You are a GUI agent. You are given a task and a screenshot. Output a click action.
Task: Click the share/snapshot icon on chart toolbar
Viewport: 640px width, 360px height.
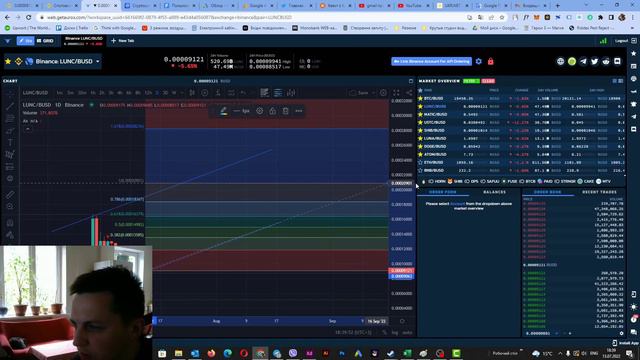(409, 93)
